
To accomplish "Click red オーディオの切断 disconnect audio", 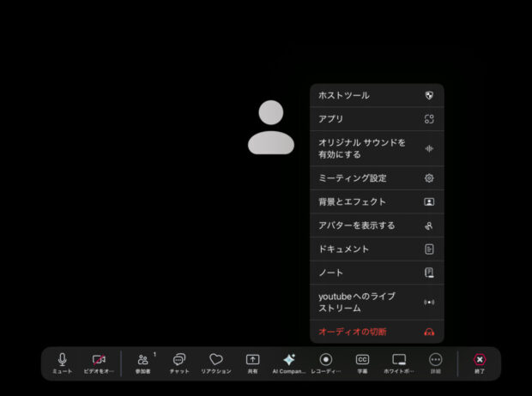I will tap(376, 332).
